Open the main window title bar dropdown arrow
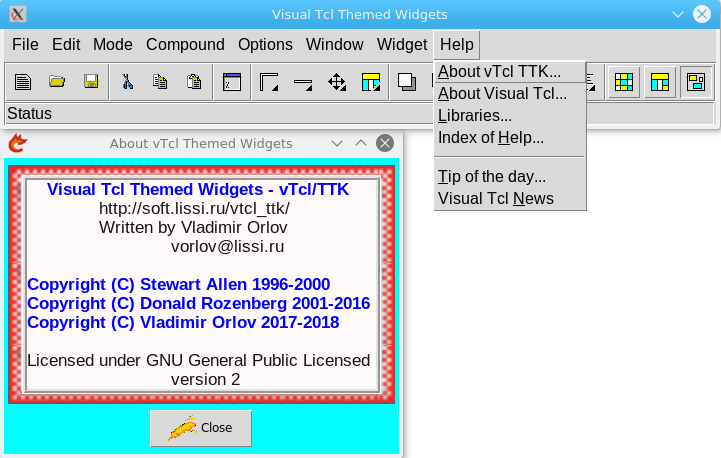 pos(679,14)
